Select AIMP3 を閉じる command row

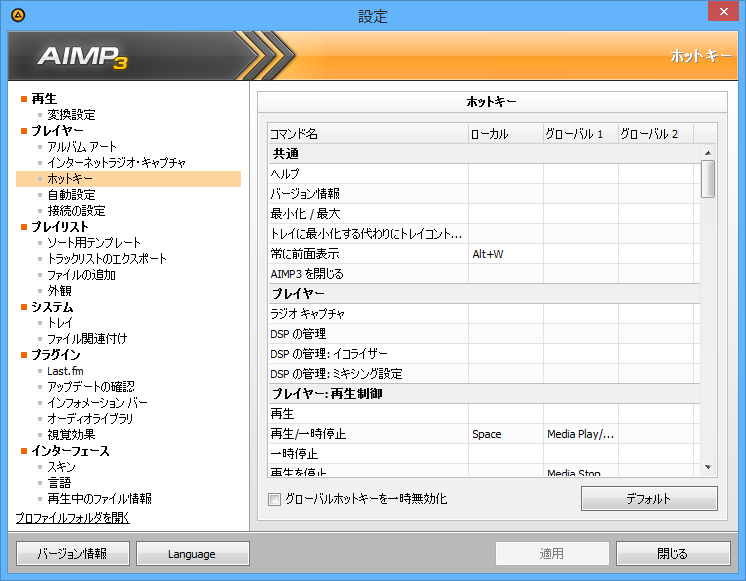(484, 274)
